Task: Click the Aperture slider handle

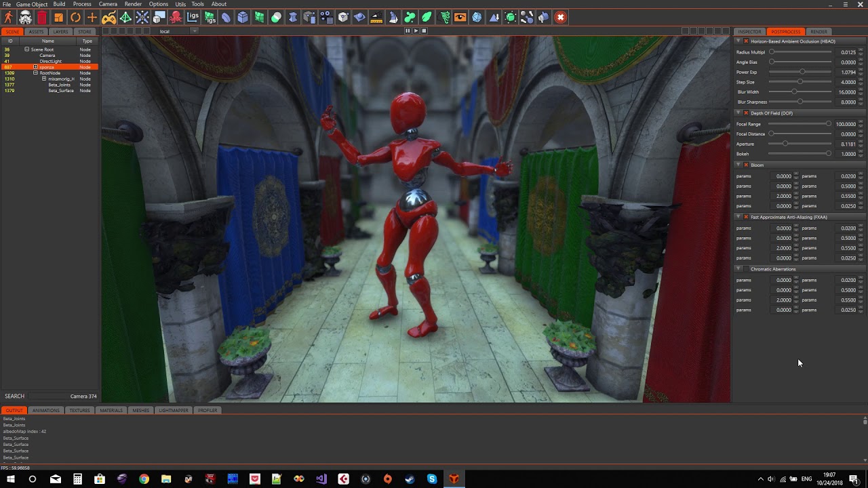Action: [x=785, y=144]
